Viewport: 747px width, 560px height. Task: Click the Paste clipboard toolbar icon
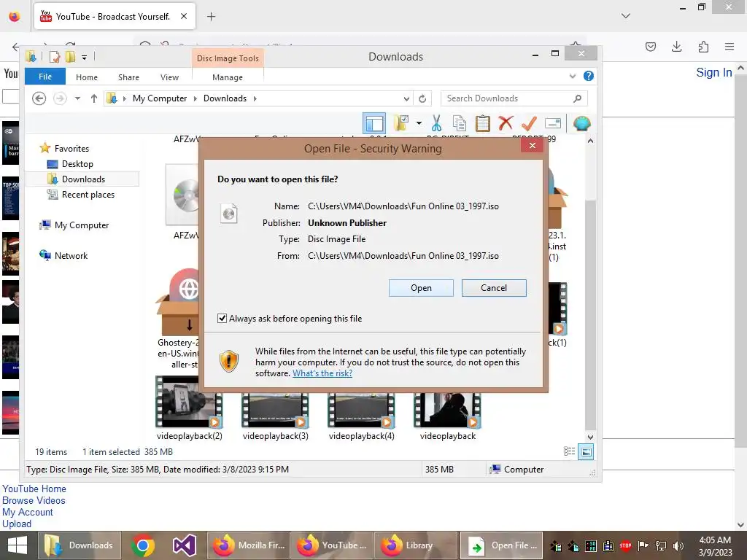(x=483, y=123)
